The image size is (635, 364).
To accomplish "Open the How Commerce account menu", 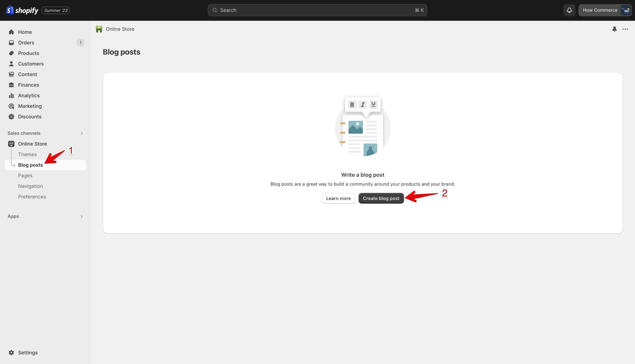I will [x=605, y=10].
